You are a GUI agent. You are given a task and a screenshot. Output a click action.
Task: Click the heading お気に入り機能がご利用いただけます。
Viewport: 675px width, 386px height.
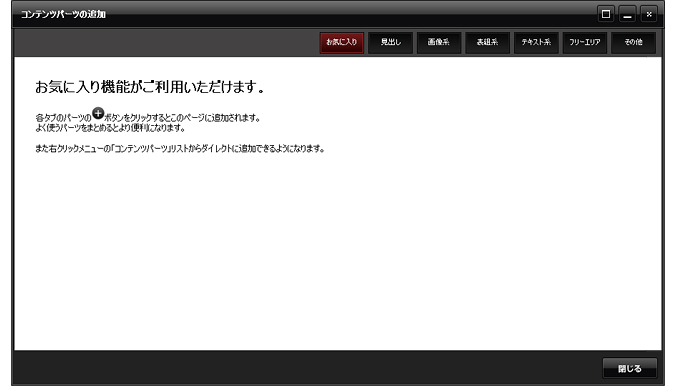coord(150,87)
